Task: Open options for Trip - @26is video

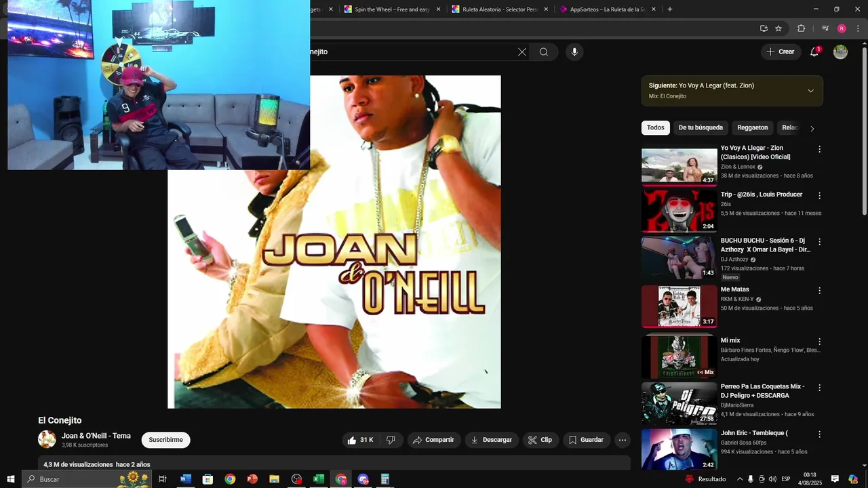Action: [819, 195]
